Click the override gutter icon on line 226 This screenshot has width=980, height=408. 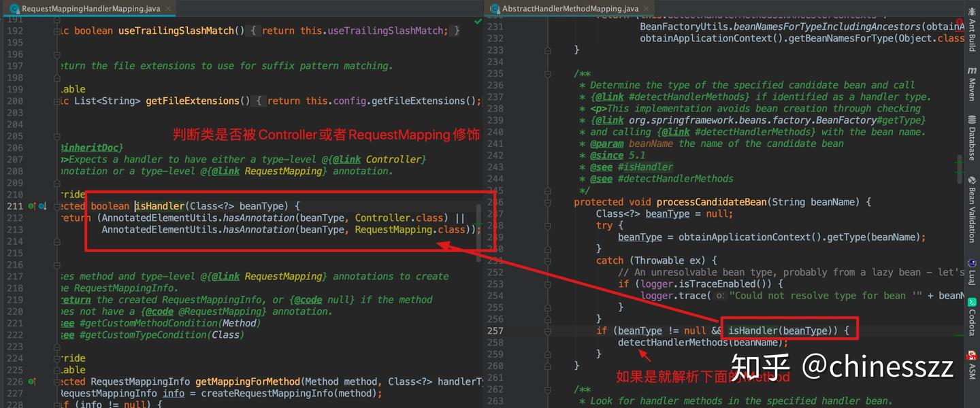coord(32,381)
